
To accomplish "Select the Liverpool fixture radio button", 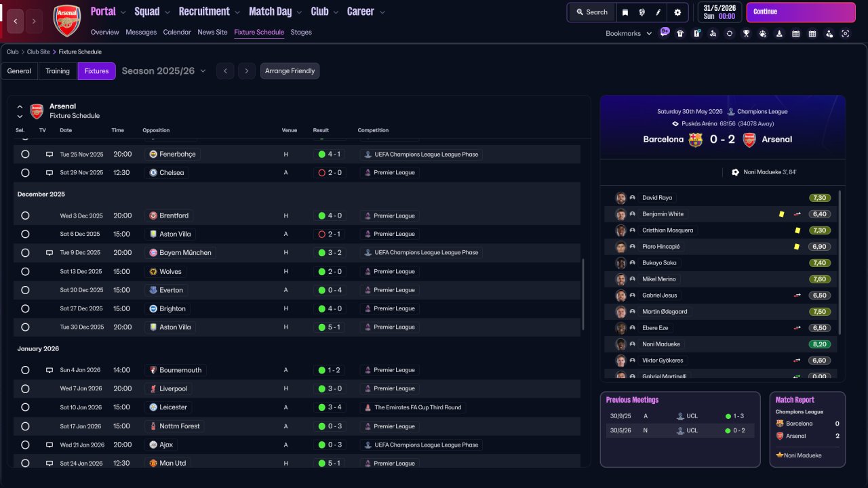I will [x=25, y=388].
